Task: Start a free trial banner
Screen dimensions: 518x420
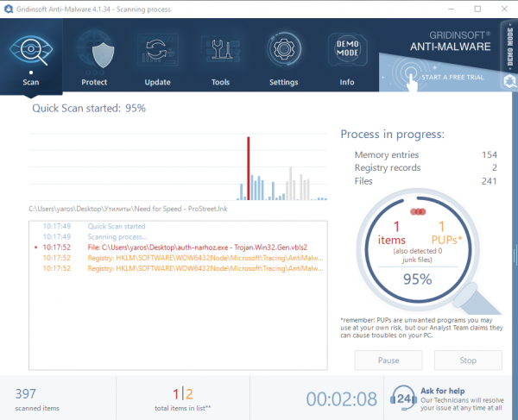Action: point(439,75)
